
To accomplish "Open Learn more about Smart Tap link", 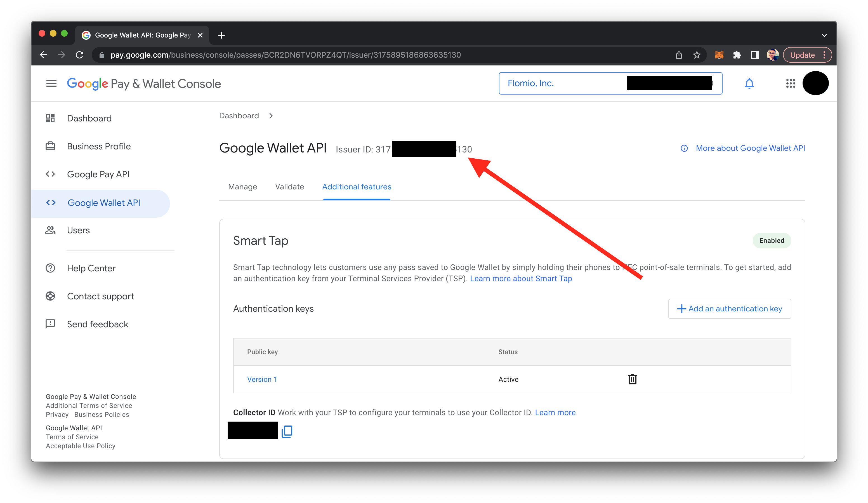I will click(x=521, y=278).
